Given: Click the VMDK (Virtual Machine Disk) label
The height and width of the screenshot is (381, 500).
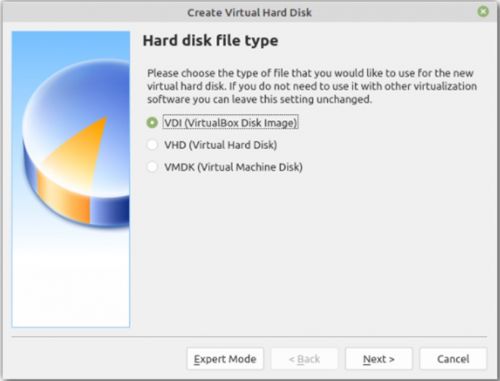Looking at the screenshot, I should pyautogui.click(x=233, y=167).
